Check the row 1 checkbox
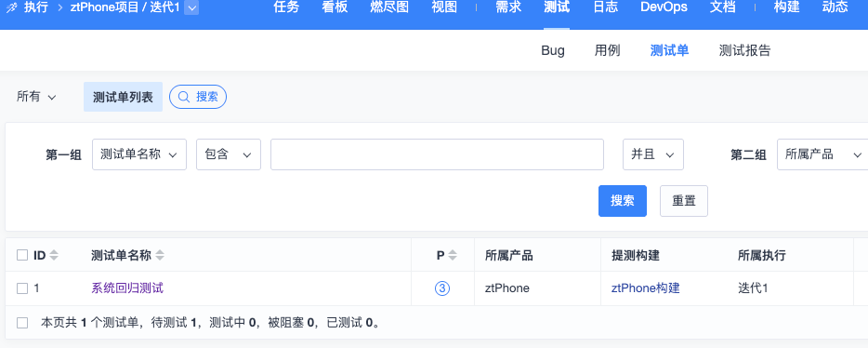Image resolution: width=868 pixels, height=348 pixels. (22, 288)
